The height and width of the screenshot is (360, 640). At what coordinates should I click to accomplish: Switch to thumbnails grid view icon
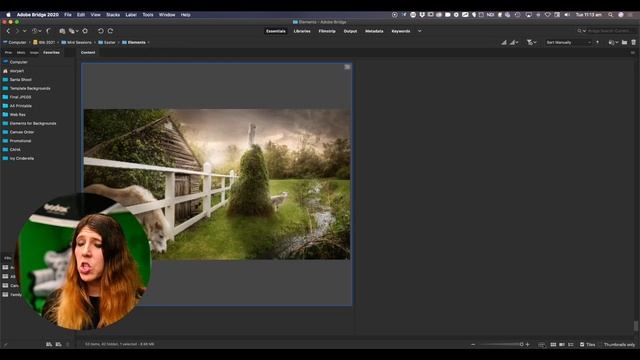(553, 344)
